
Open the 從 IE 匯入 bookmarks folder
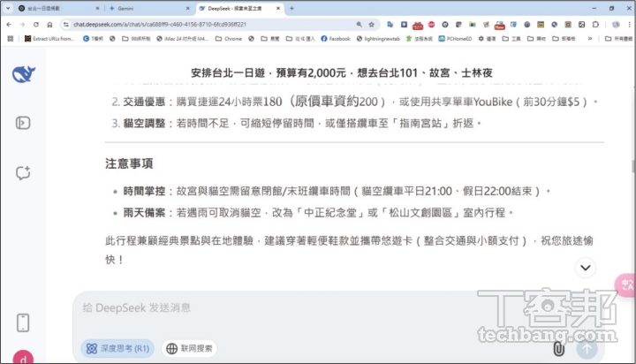pyautogui.click(x=300, y=39)
